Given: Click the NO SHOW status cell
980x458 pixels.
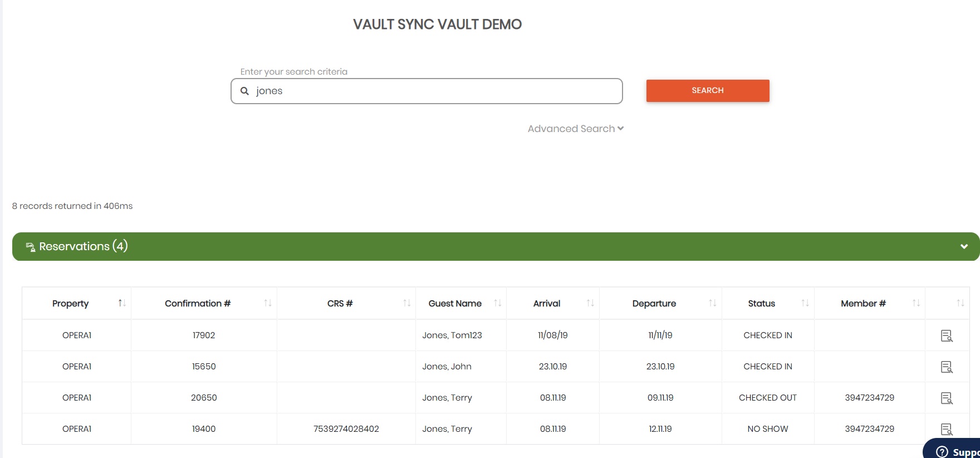Looking at the screenshot, I should click(768, 429).
